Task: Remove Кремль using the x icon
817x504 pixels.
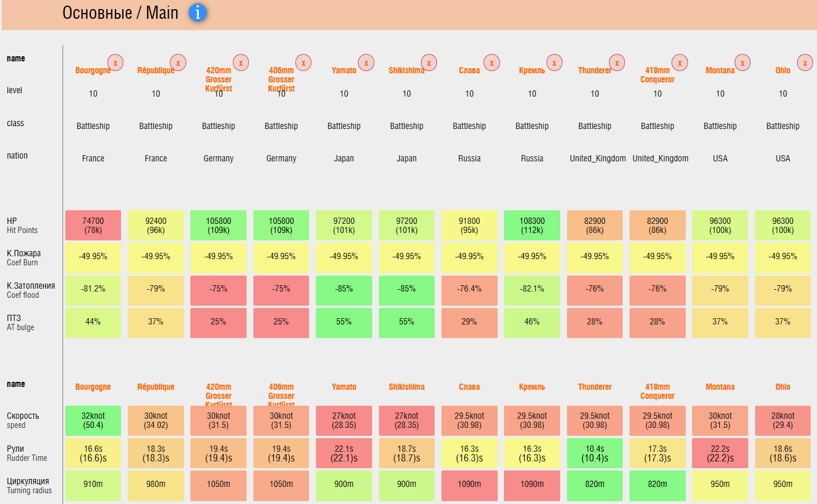Action: coord(555,63)
